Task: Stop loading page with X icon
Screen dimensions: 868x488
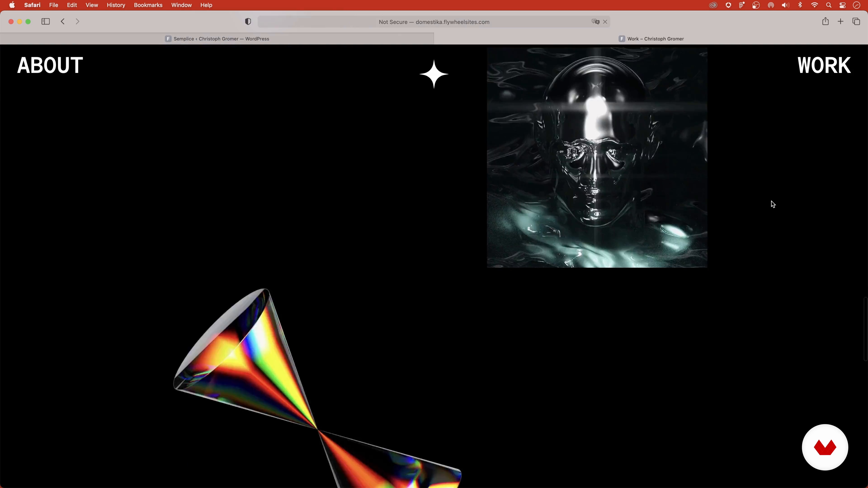Action: tap(605, 22)
